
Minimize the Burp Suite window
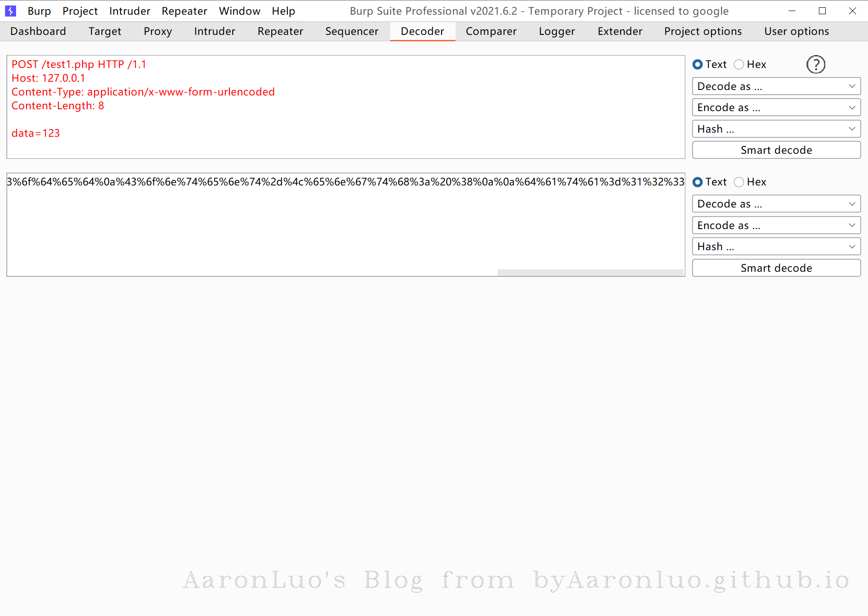[792, 11]
